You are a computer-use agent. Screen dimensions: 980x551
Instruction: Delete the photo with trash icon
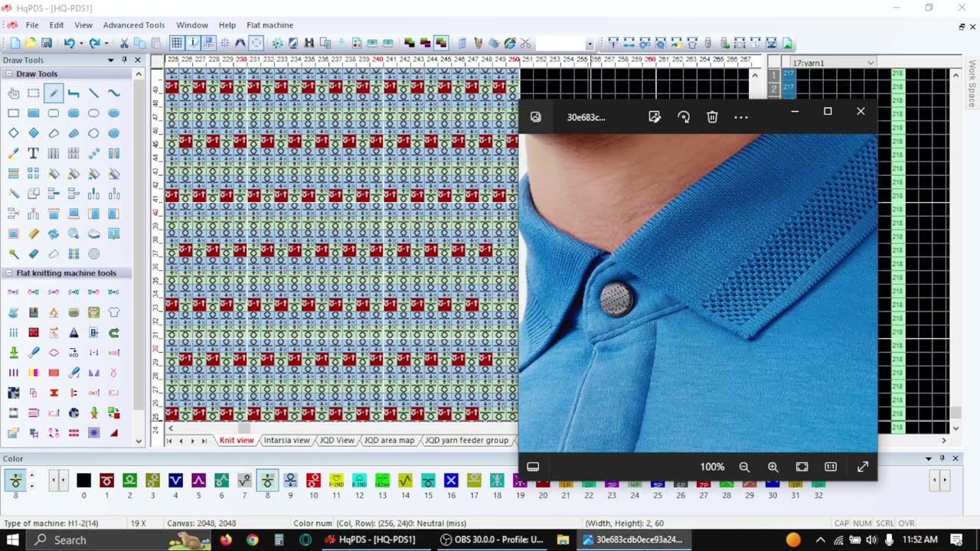point(712,117)
